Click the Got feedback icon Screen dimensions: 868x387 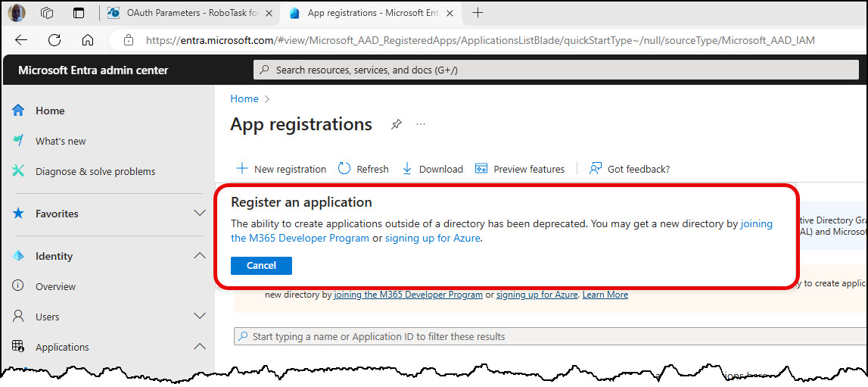coord(596,169)
